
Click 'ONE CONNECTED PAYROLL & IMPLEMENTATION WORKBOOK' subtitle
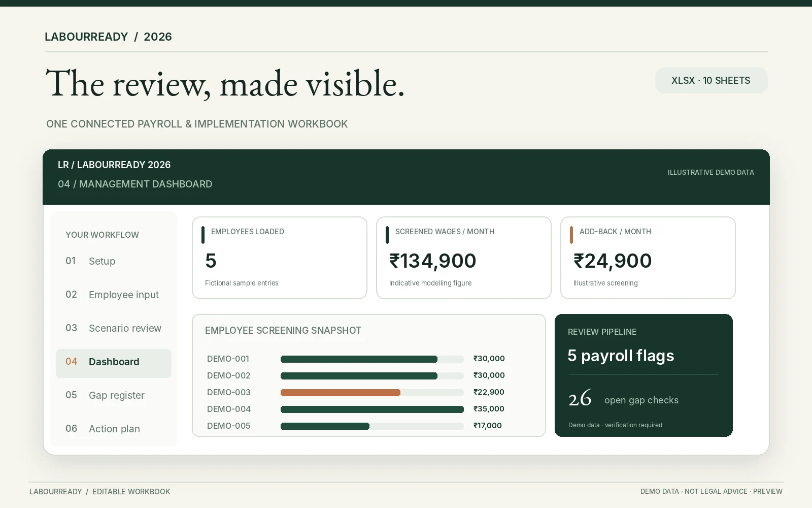[197, 124]
